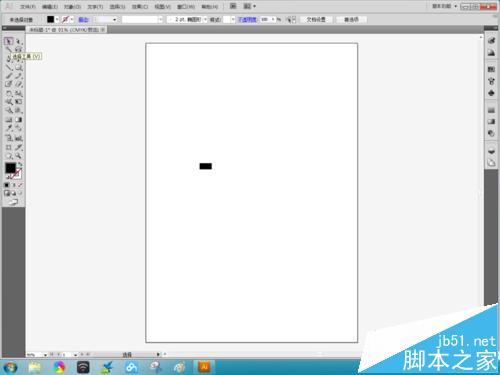This screenshot has width=500, height=375.
Task: Select the Blend tool
Action: point(19,128)
